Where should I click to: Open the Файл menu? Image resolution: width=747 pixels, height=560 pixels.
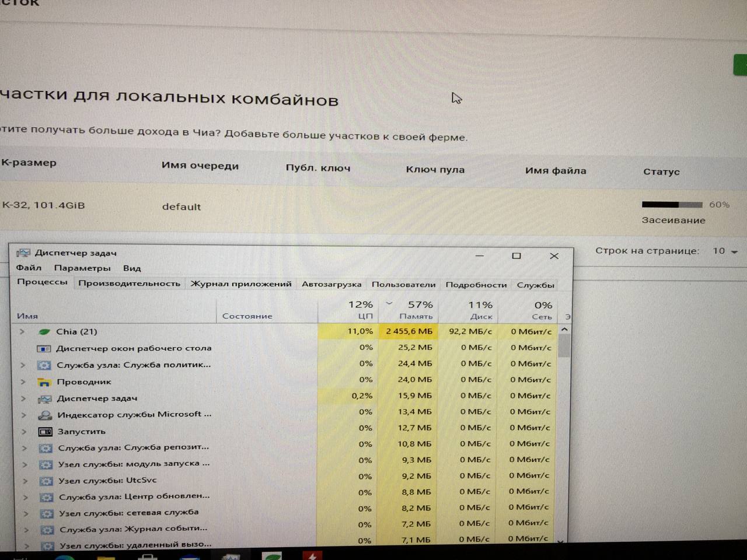(29, 268)
